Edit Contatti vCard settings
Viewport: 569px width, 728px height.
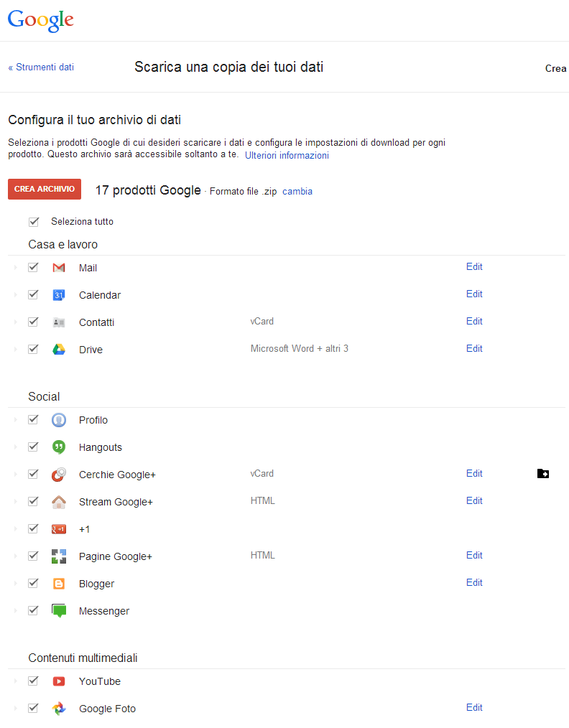(x=474, y=321)
